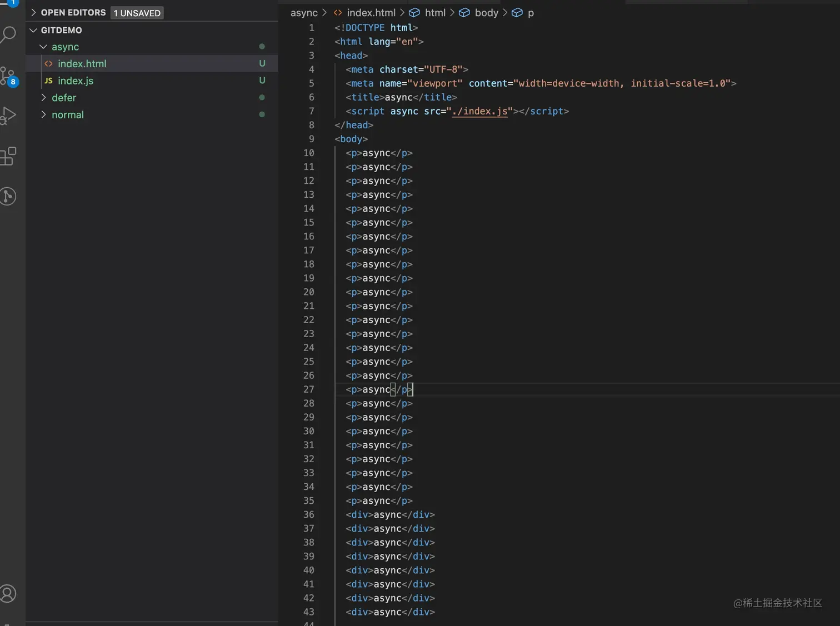The image size is (840, 626).
Task: Click line number 27 in the gutter
Action: pos(309,389)
